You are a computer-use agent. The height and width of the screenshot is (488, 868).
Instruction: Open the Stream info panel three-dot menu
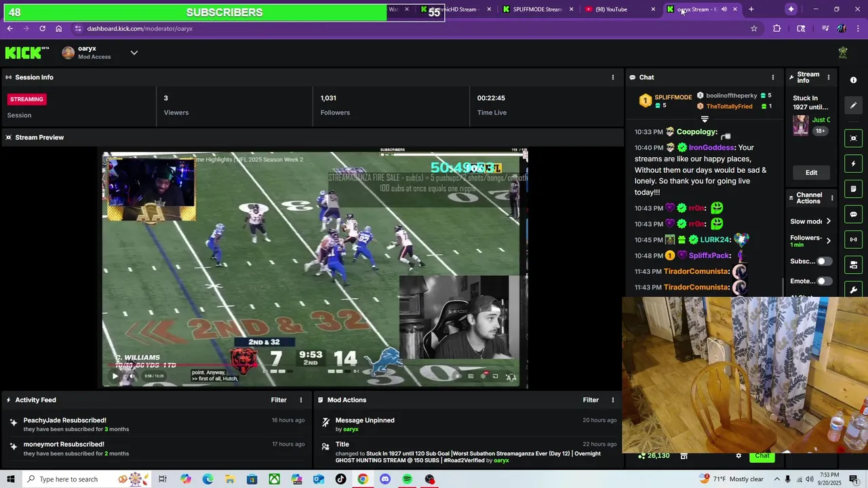point(828,77)
